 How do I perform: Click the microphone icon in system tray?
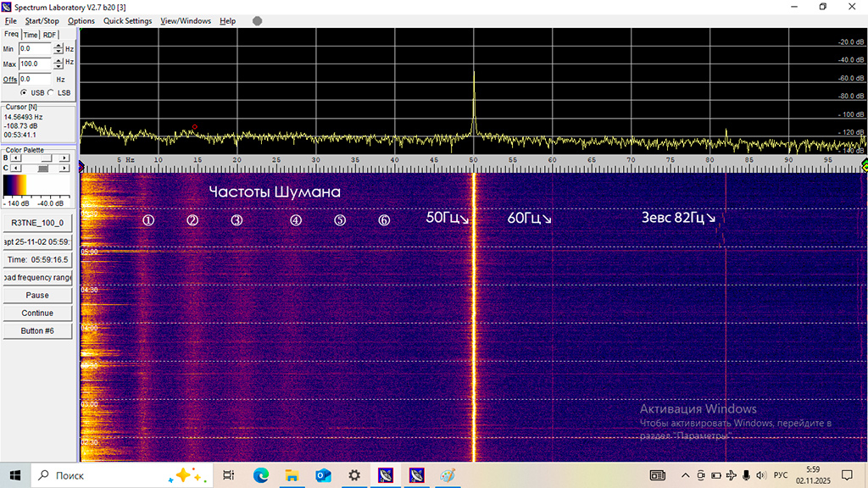(746, 475)
